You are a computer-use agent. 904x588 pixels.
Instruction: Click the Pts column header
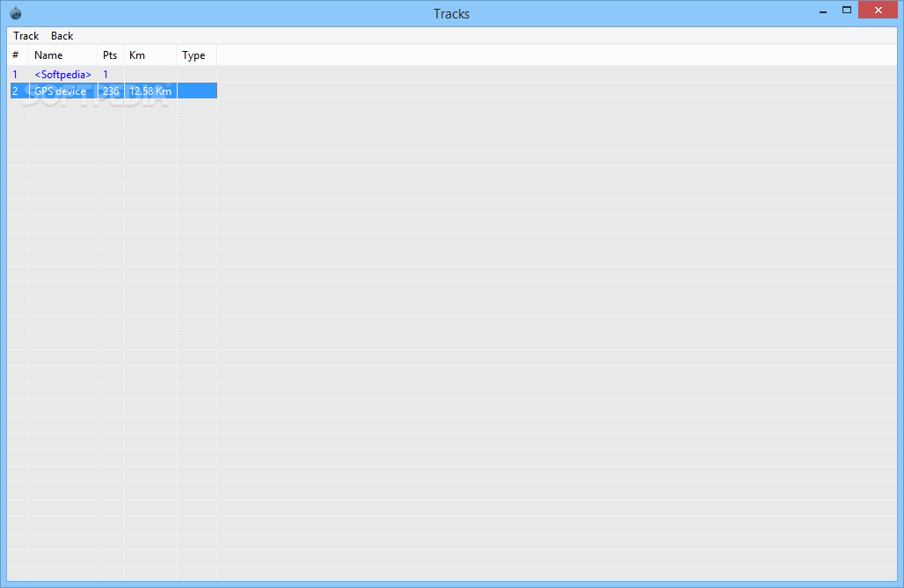click(x=111, y=55)
